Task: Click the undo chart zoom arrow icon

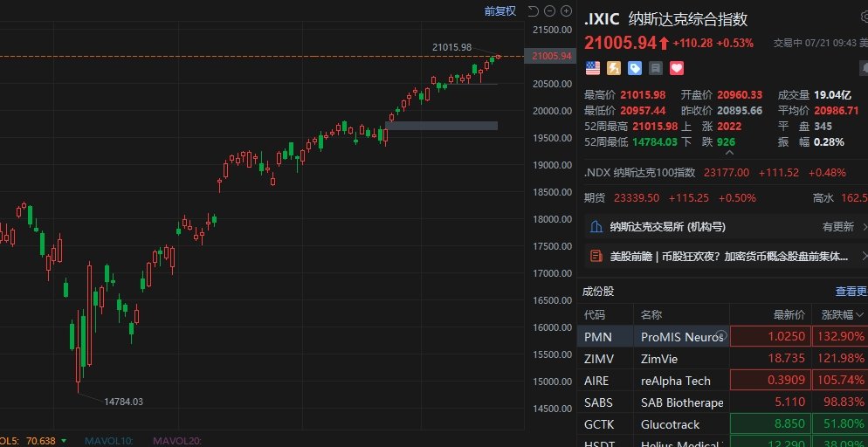Action: coord(533,11)
